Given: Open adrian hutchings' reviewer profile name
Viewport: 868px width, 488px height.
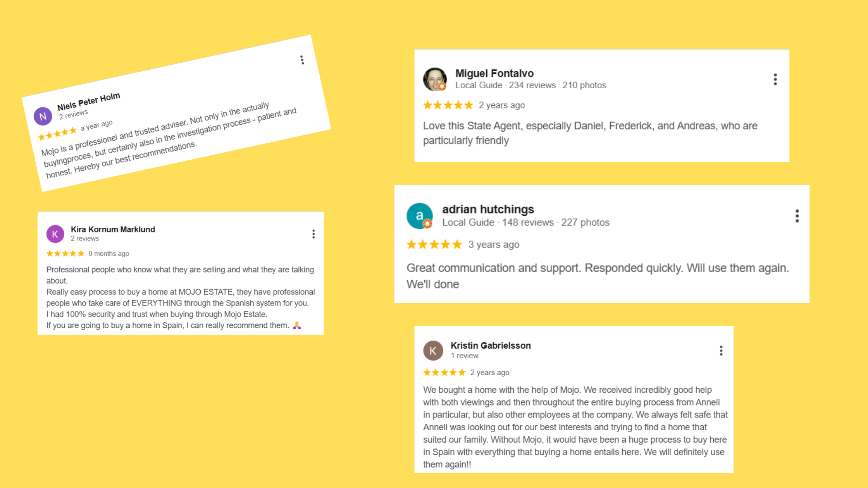Looking at the screenshot, I should coord(488,210).
